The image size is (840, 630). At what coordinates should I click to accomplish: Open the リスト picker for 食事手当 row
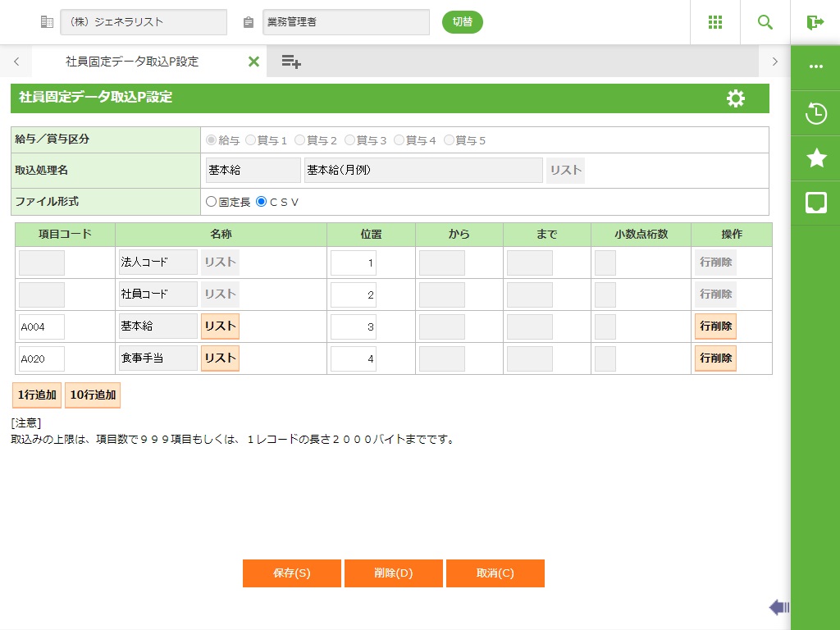click(220, 358)
